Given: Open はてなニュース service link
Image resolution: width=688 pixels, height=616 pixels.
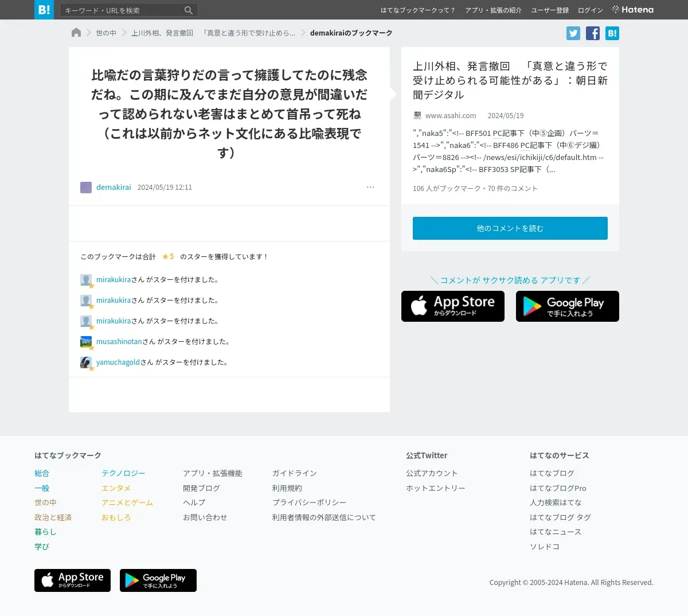Looking at the screenshot, I should pyautogui.click(x=556, y=532).
